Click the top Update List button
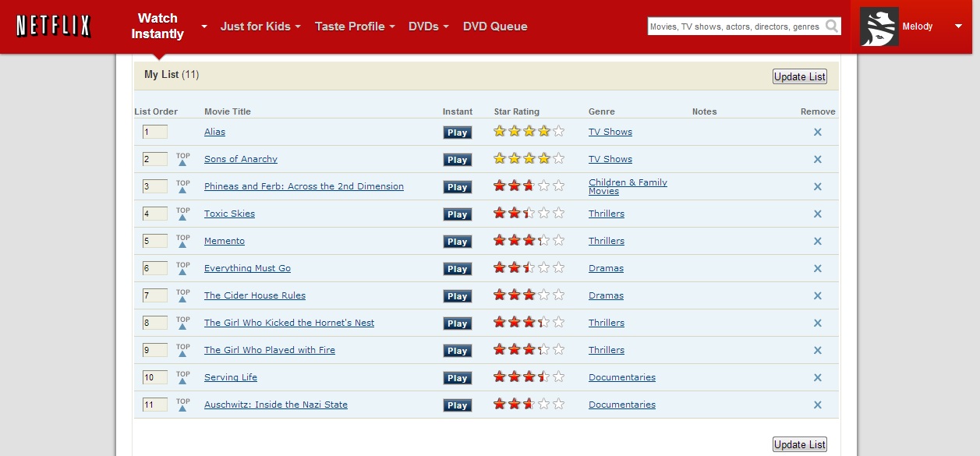This screenshot has height=456, width=980. 799,76
